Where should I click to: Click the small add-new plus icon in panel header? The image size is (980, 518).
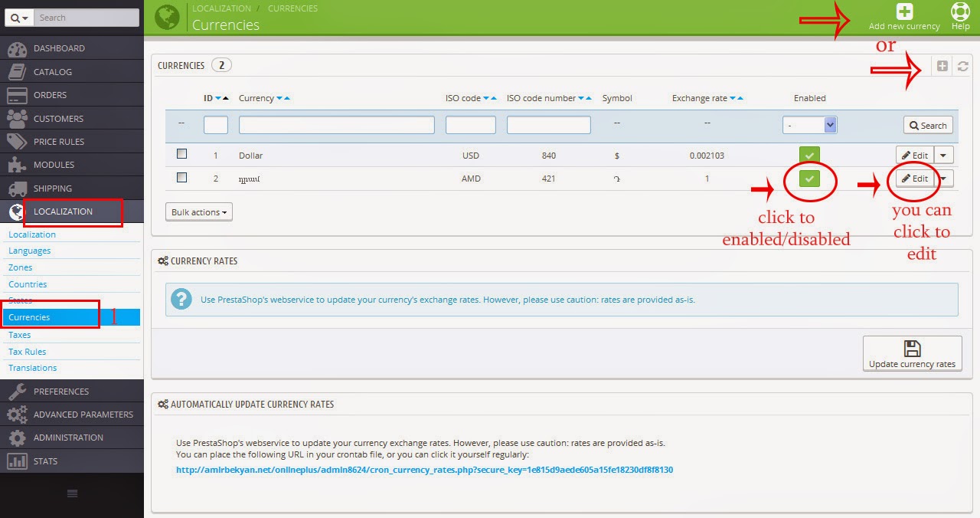942,66
